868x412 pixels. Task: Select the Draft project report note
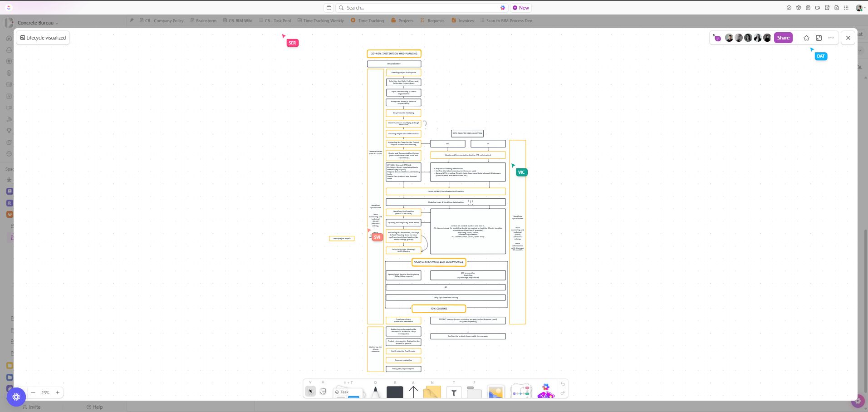click(x=342, y=238)
